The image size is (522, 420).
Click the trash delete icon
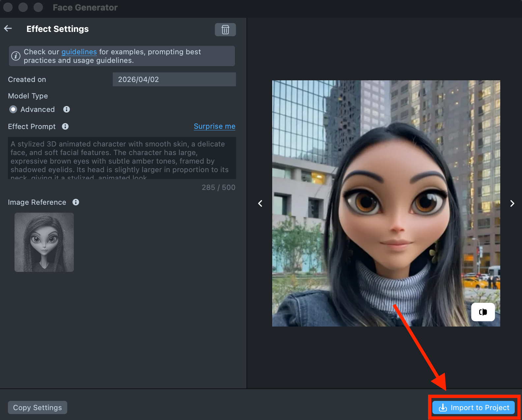point(225,30)
